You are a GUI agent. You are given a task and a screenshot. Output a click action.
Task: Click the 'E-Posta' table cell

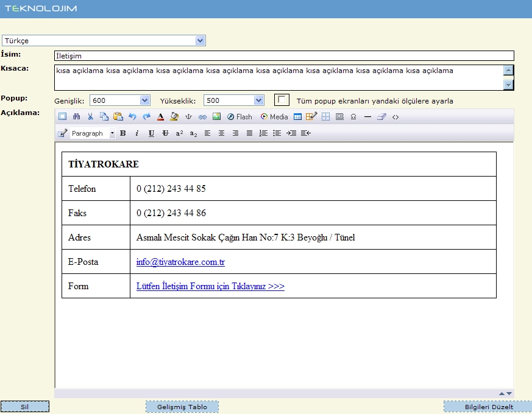click(x=96, y=262)
